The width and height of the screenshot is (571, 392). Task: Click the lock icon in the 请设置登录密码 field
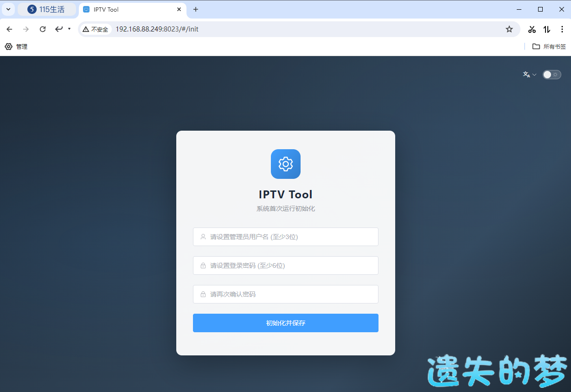pos(203,266)
